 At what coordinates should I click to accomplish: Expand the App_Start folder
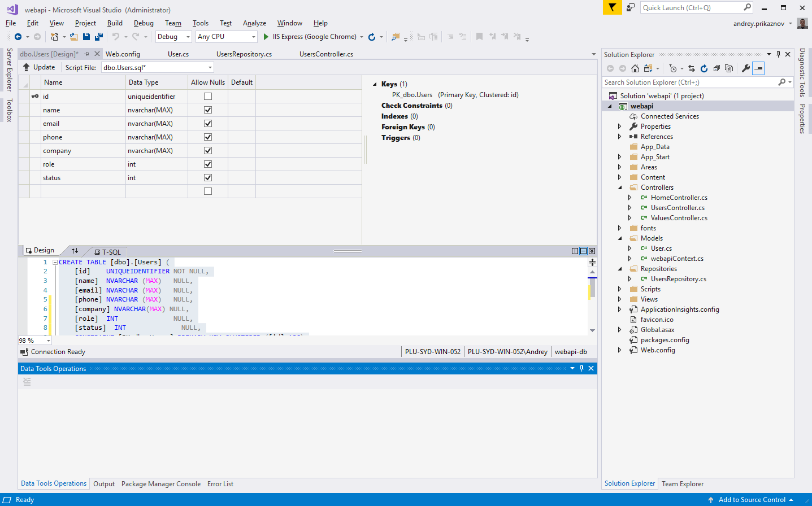click(620, 157)
